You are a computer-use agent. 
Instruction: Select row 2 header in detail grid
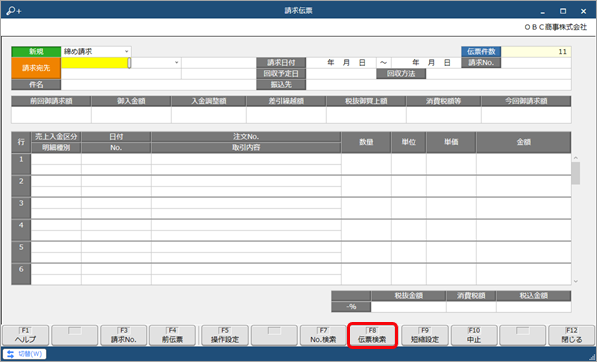coord(21,186)
